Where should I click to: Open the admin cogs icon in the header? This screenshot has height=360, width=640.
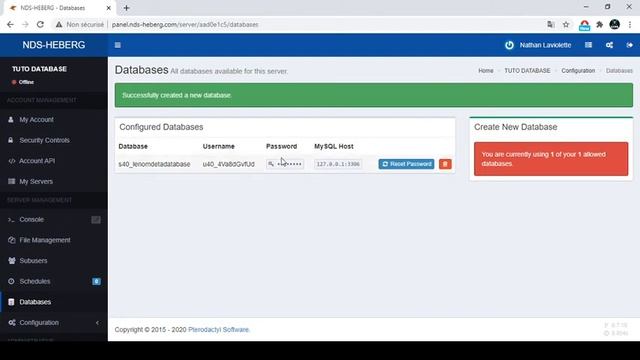[609, 45]
